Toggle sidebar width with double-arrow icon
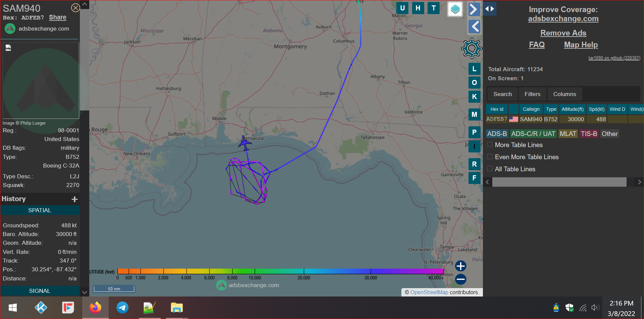The image size is (644, 319). 490,9
